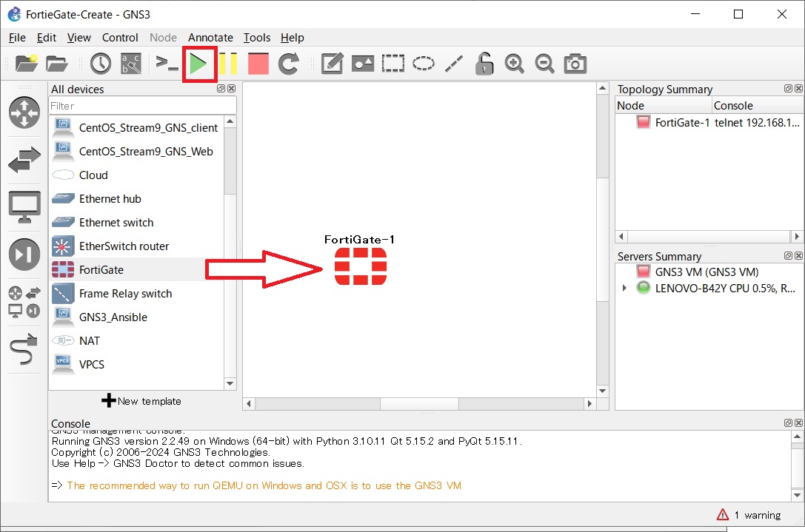Suspend all nodes with yellow pause button

(x=228, y=64)
